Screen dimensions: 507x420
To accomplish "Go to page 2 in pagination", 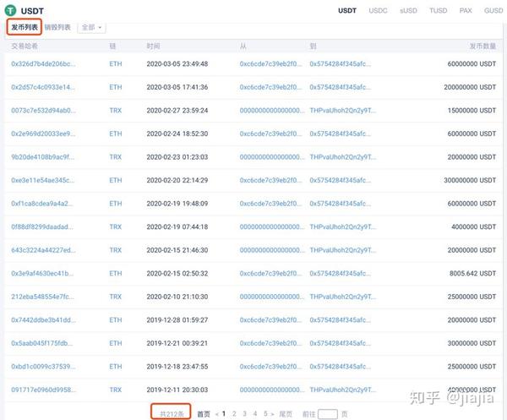I will pos(234,413).
